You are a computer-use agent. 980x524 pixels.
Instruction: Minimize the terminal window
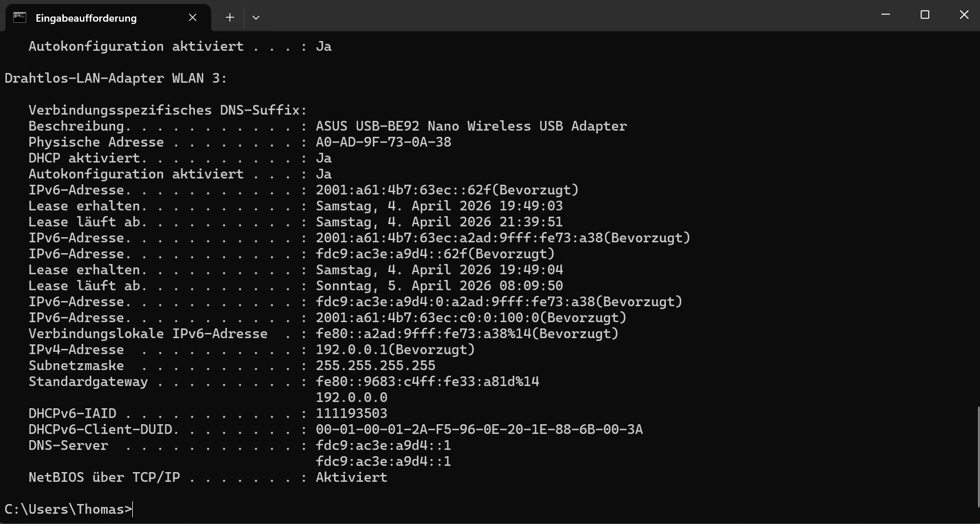click(x=885, y=15)
